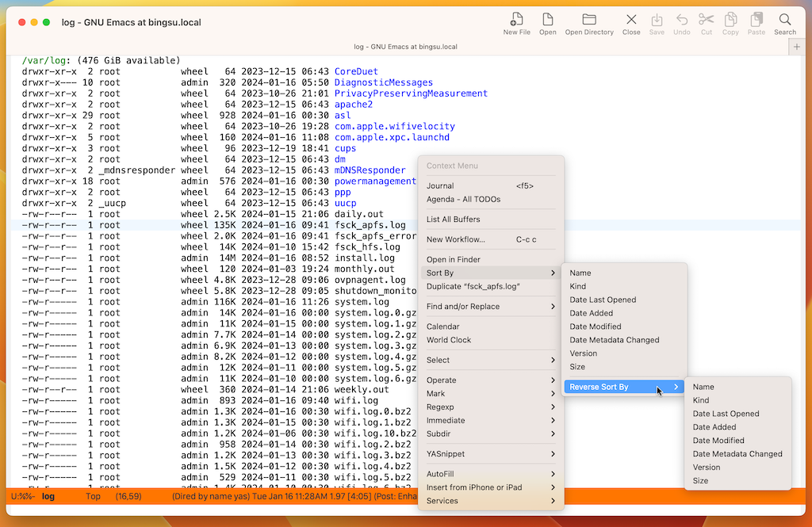812x527 pixels.
Task: Sort by Date Last Opened in Sort By
Action: click(624, 300)
